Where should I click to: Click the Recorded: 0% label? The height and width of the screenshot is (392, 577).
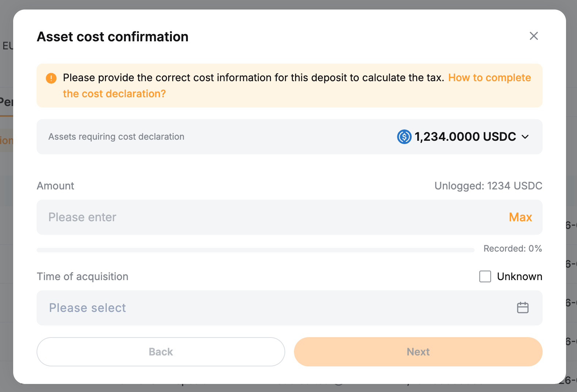tap(512, 249)
